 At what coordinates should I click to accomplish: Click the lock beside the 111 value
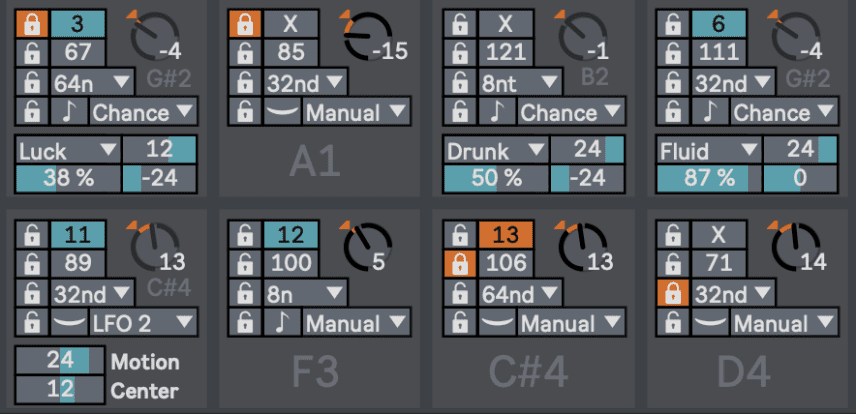pos(673,53)
